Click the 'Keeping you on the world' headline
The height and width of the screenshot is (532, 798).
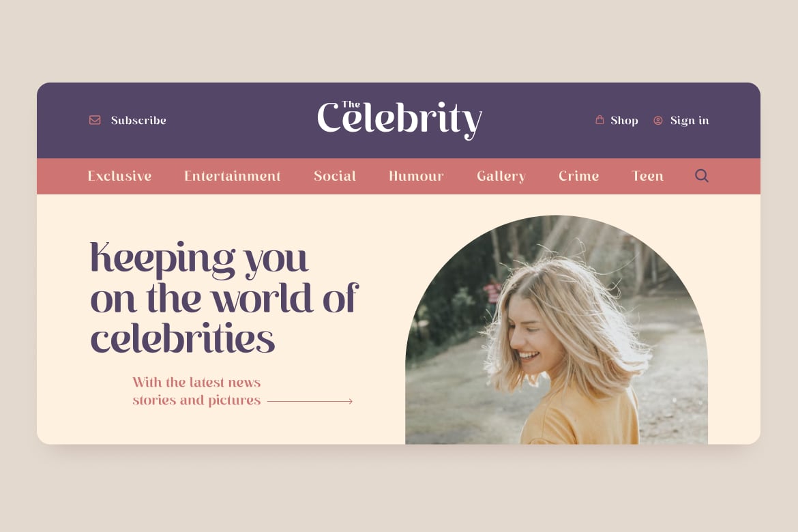(224, 298)
